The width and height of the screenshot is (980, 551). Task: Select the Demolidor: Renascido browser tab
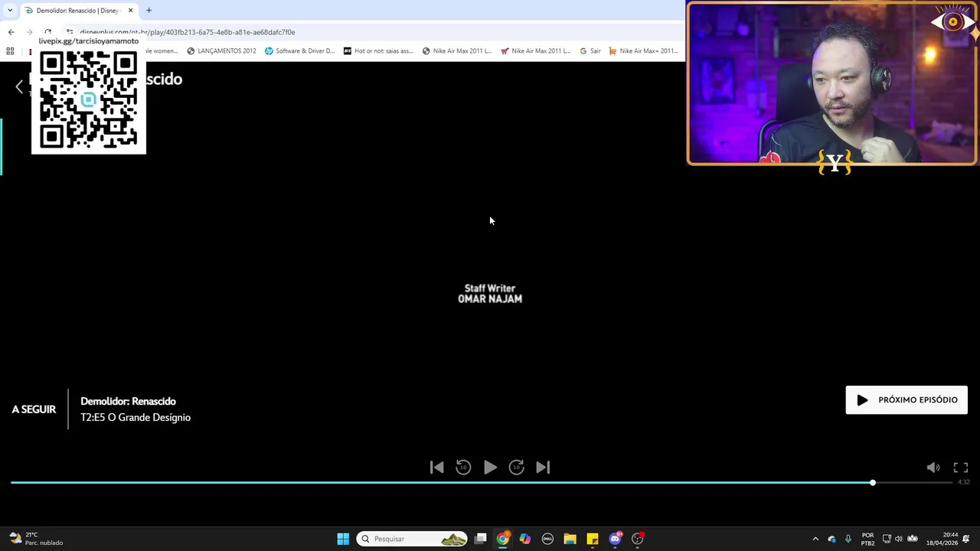pos(78,11)
